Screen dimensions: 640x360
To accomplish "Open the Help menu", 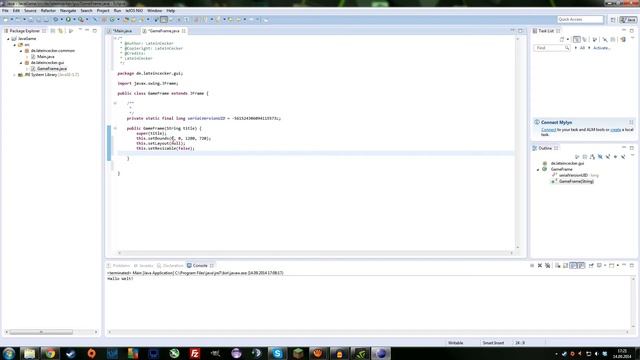I will click(171, 11).
